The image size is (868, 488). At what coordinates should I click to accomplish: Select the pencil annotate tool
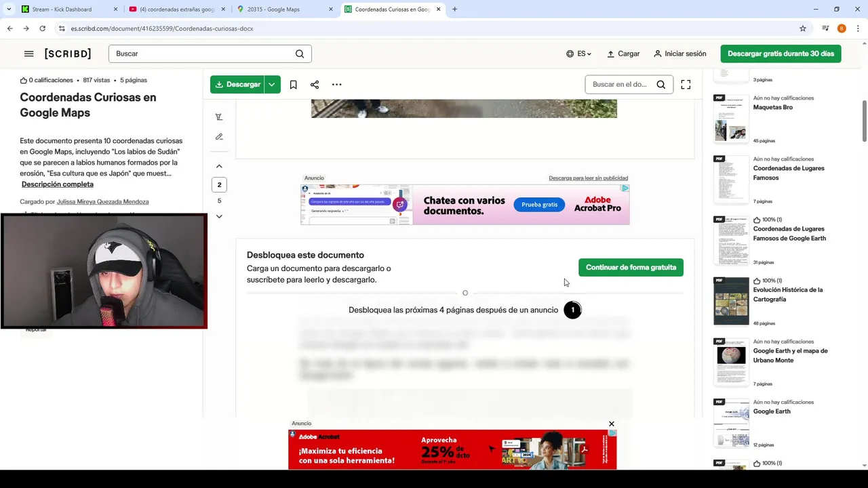[219, 136]
